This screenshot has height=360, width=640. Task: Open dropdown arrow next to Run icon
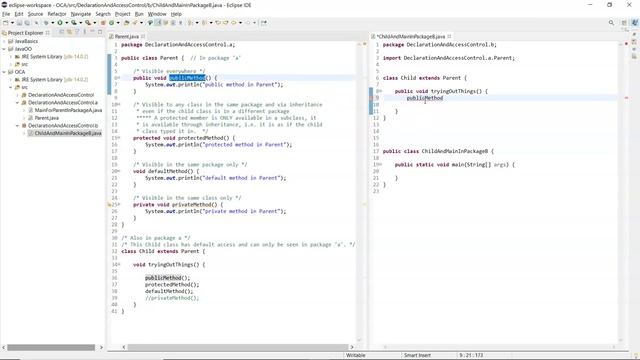pos(67,23)
